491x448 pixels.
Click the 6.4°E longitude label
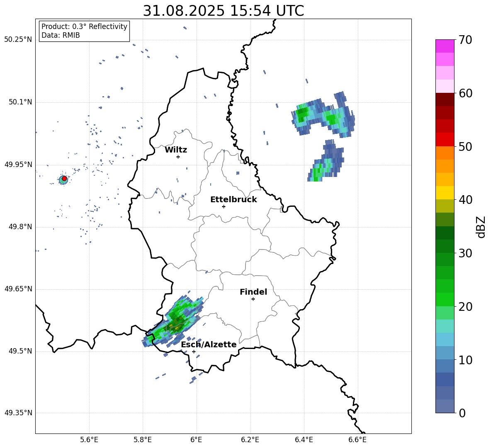click(304, 440)
